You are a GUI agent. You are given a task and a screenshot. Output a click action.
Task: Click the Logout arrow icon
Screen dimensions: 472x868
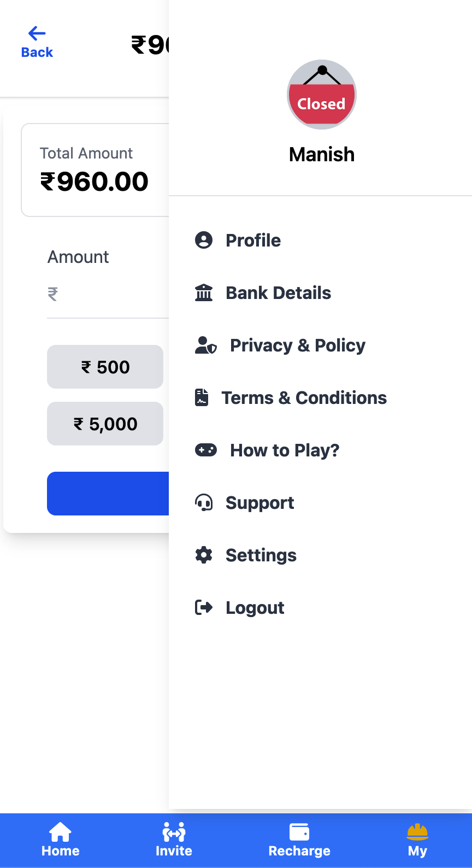click(204, 607)
